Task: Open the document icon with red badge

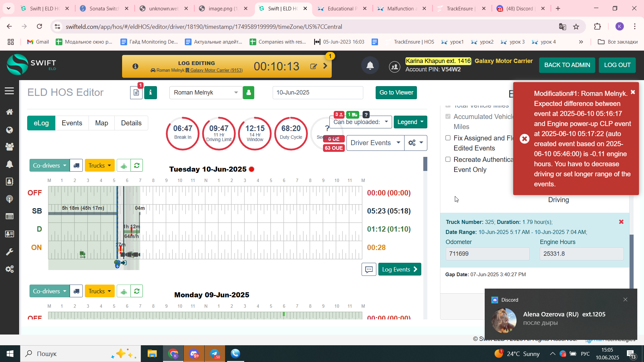Action: pos(136,93)
